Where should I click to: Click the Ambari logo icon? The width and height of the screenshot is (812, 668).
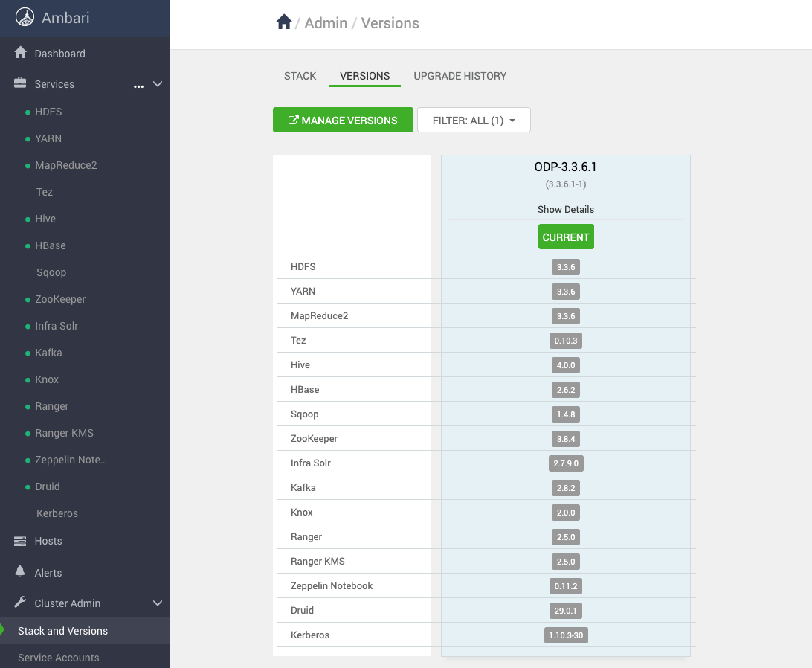(25, 17)
